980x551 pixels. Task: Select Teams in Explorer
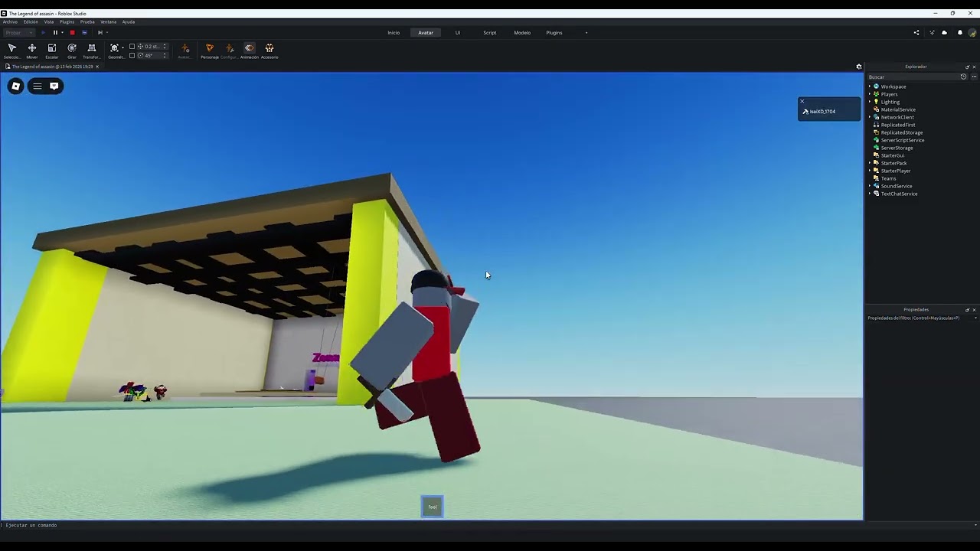coord(888,178)
